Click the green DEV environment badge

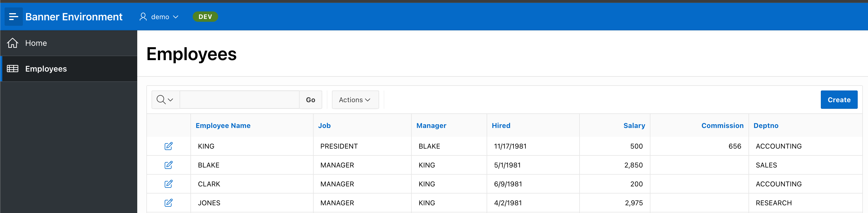(205, 17)
